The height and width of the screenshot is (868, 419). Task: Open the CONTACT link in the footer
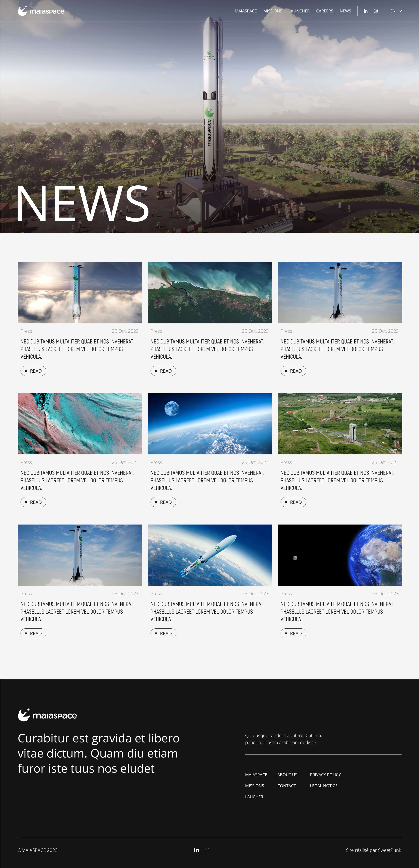point(287,786)
